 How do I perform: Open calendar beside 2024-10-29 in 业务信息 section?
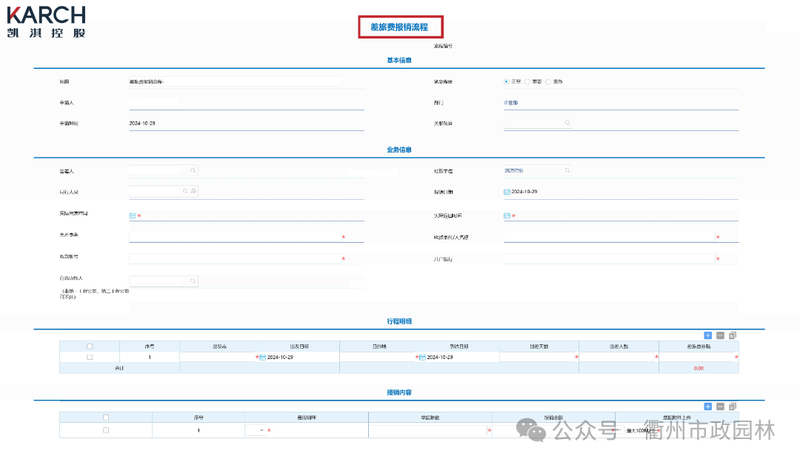point(507,192)
